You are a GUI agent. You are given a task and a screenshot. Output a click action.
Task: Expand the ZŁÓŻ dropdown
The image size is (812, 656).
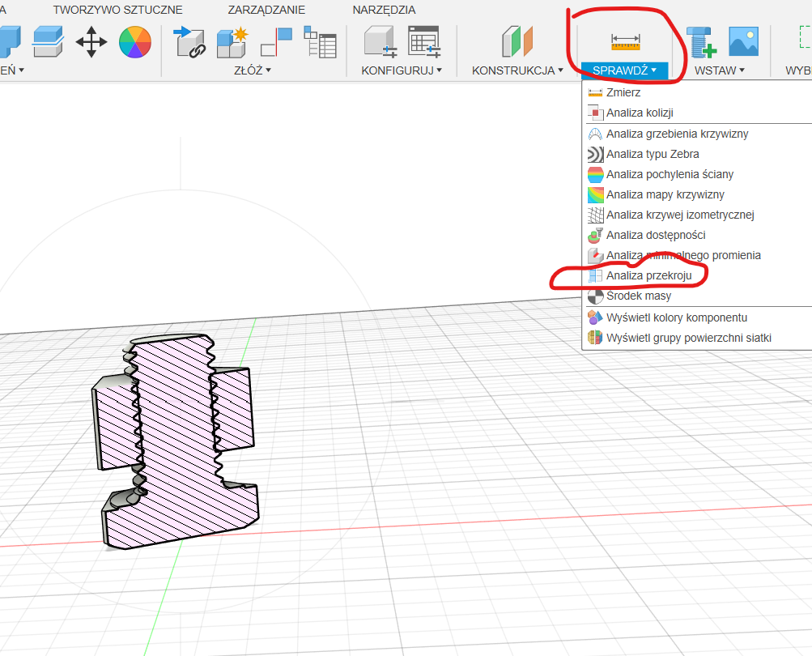pos(252,70)
